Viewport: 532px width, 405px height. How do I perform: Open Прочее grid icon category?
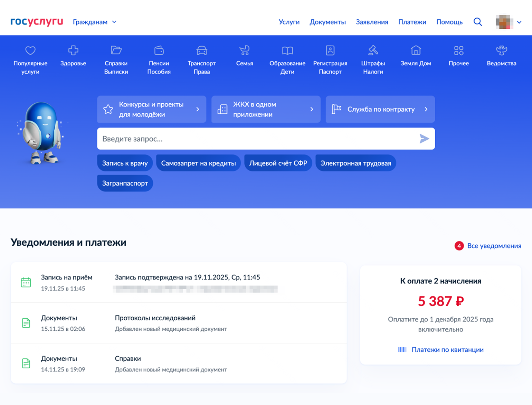(459, 50)
